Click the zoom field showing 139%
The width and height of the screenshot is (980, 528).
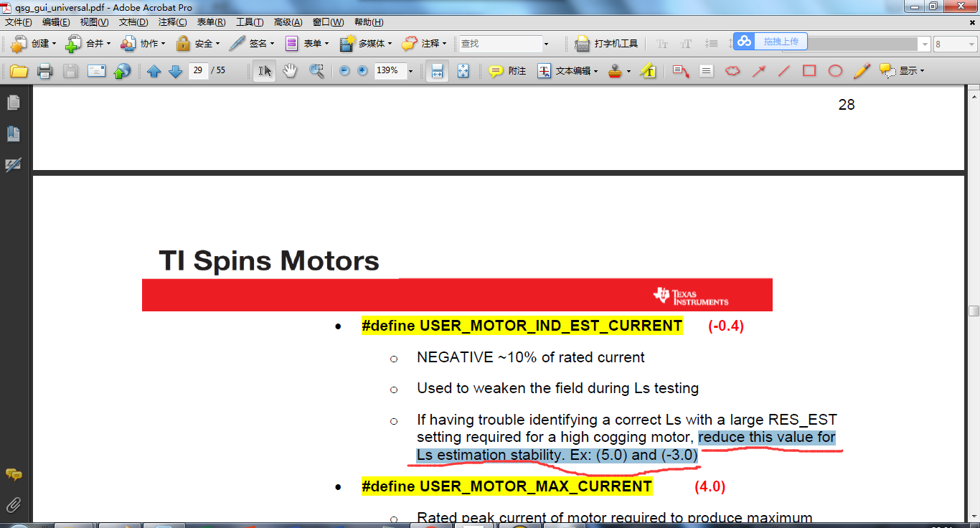click(x=390, y=71)
